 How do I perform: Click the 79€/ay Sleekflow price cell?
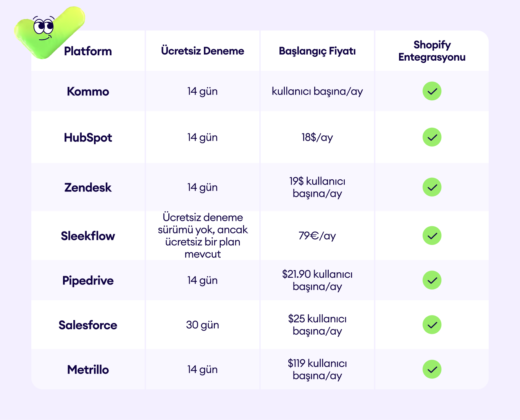[x=317, y=236]
